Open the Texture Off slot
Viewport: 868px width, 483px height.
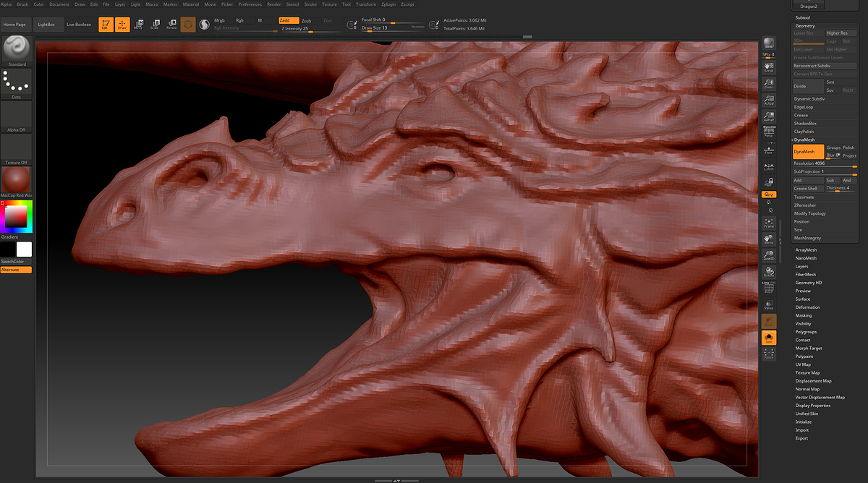pos(16,149)
